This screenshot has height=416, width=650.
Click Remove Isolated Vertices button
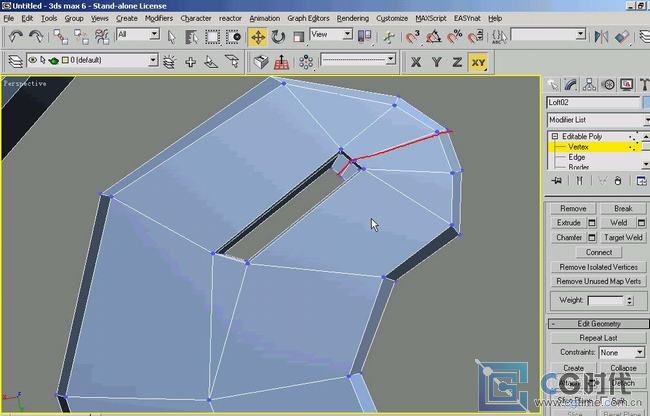(599, 267)
